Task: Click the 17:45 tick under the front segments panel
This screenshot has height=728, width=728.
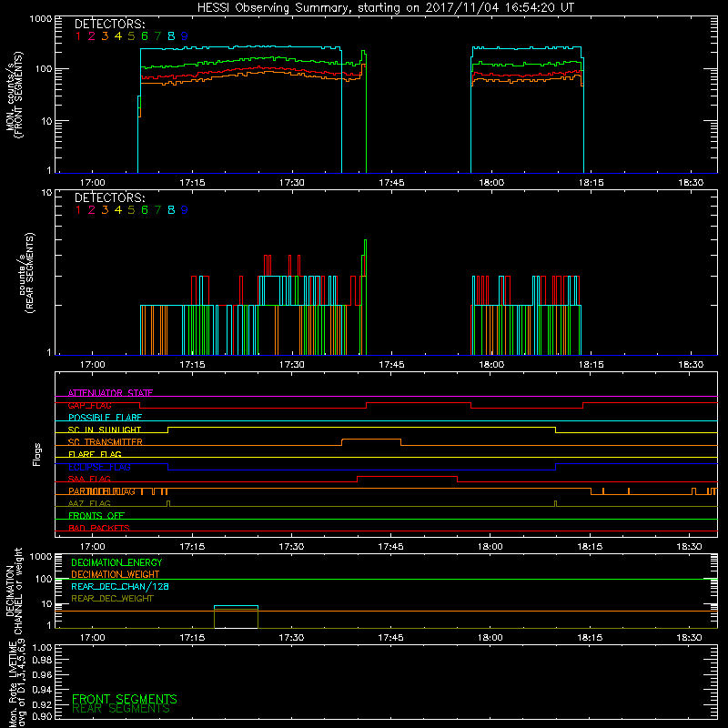Action: point(391,183)
